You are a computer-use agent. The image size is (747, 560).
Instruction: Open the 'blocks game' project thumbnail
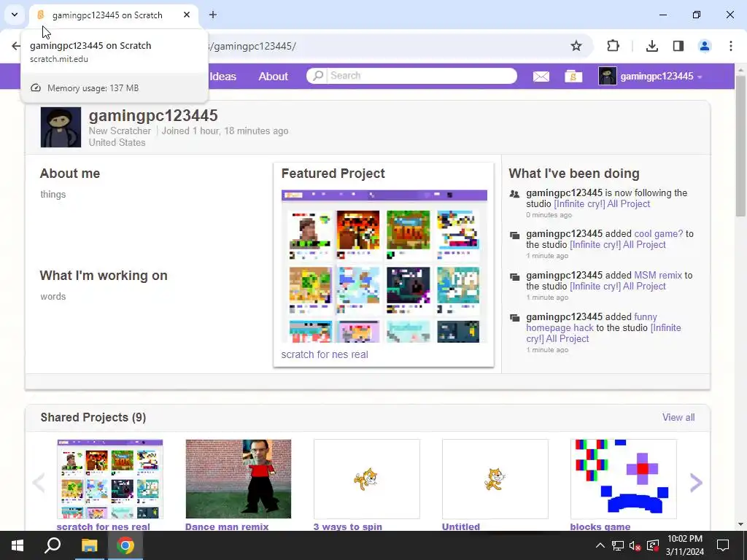[624, 478]
